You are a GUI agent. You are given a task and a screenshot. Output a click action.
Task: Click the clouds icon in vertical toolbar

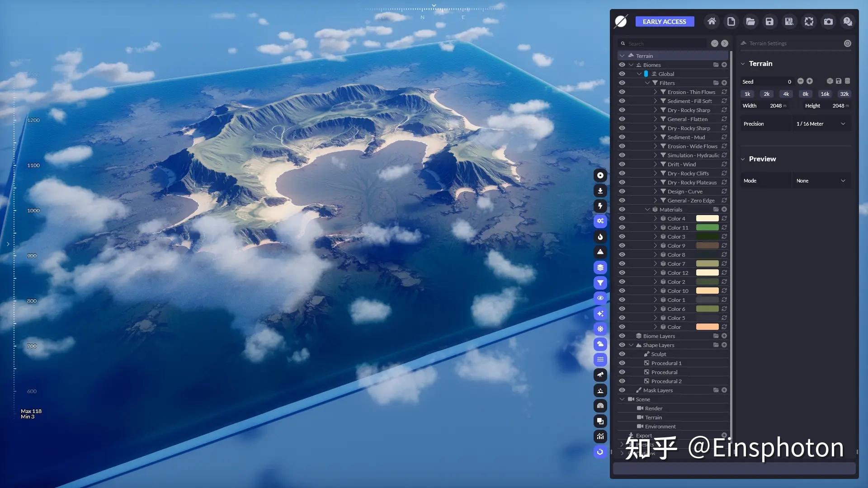[600, 344]
